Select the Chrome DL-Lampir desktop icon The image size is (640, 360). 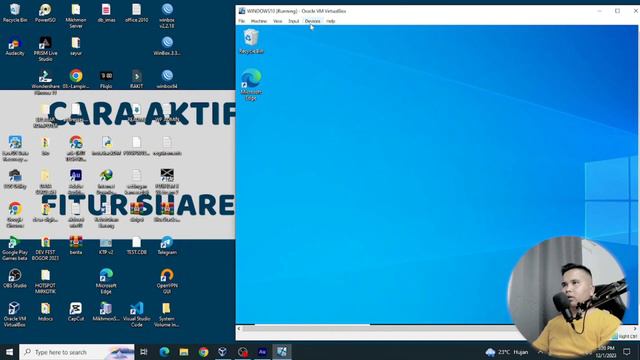pos(76,79)
